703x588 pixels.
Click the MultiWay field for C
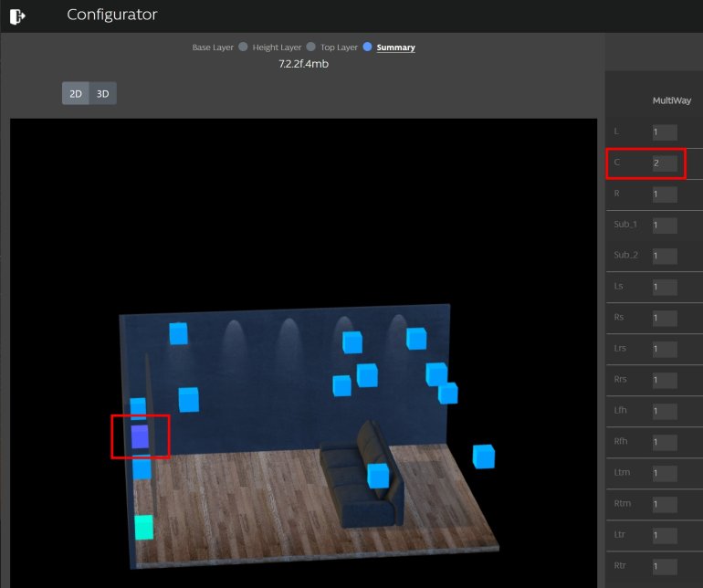point(664,163)
